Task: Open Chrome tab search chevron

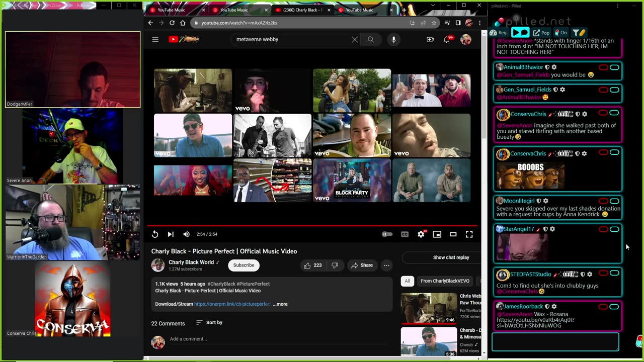Action: (x=433, y=6)
